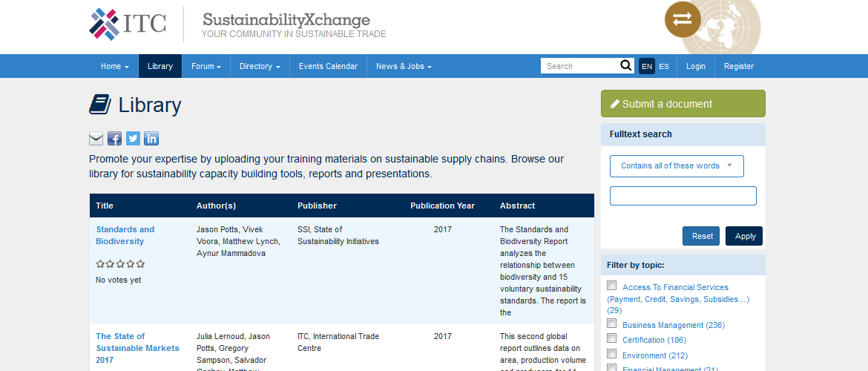Open the Events Calendar page
The width and height of the screenshot is (868, 371).
tap(328, 66)
